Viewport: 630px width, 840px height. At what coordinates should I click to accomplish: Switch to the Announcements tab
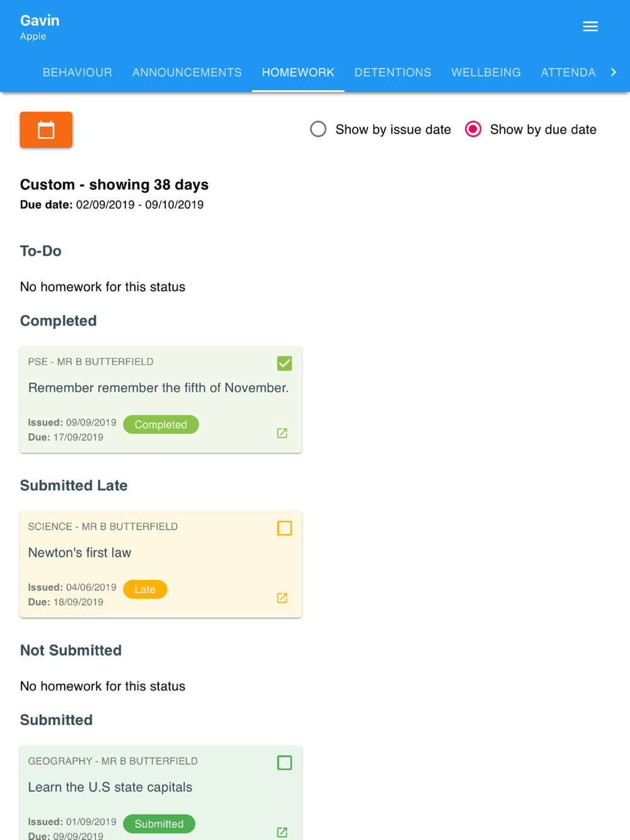point(187,72)
